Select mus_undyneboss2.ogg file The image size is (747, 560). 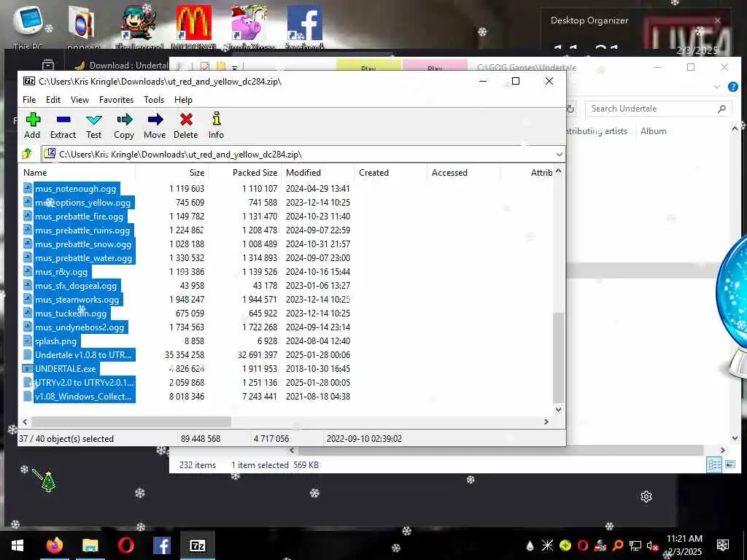point(79,327)
